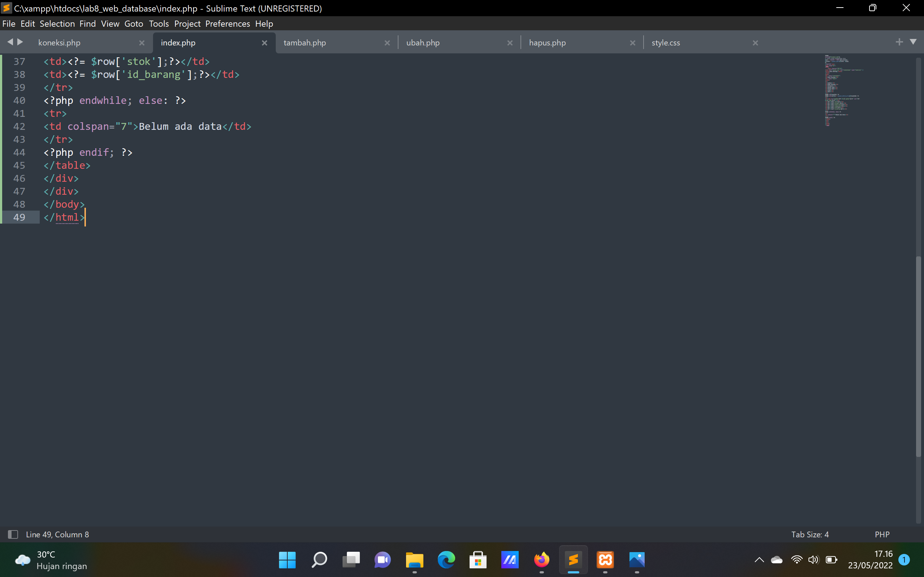This screenshot has height=577, width=924.
Task: Open the Windows Start menu
Action: point(287,560)
